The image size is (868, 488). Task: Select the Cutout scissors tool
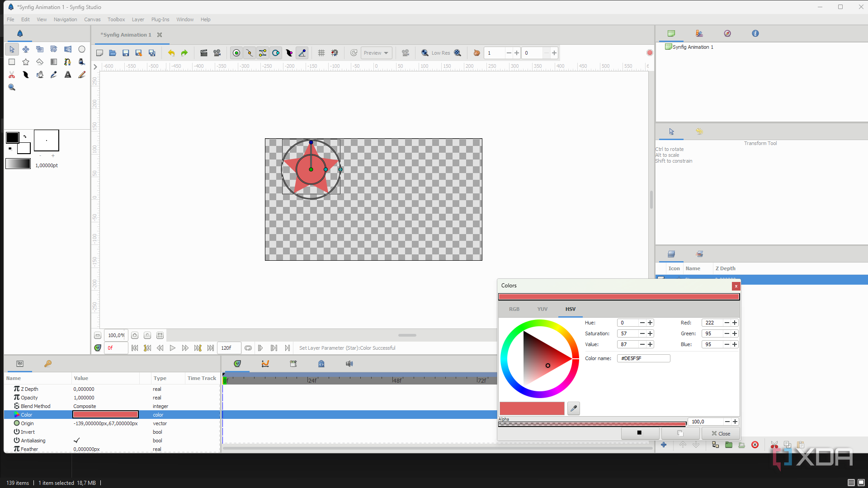12,75
